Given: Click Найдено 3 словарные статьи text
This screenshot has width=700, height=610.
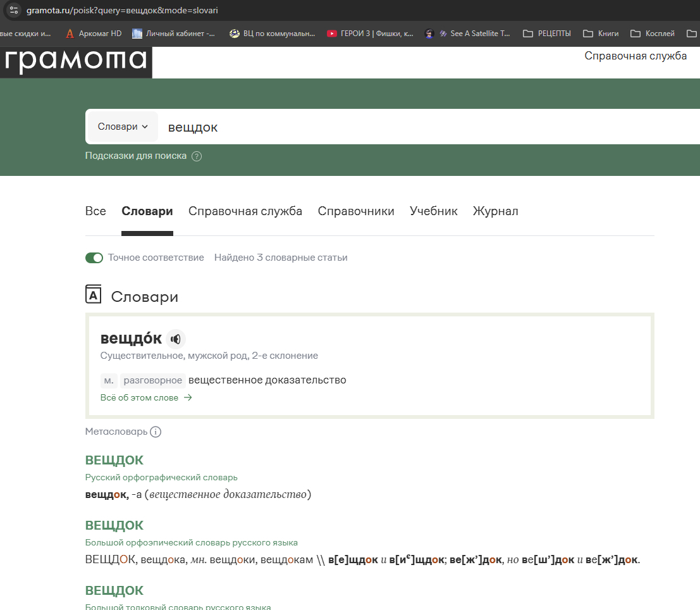Looking at the screenshot, I should [281, 258].
